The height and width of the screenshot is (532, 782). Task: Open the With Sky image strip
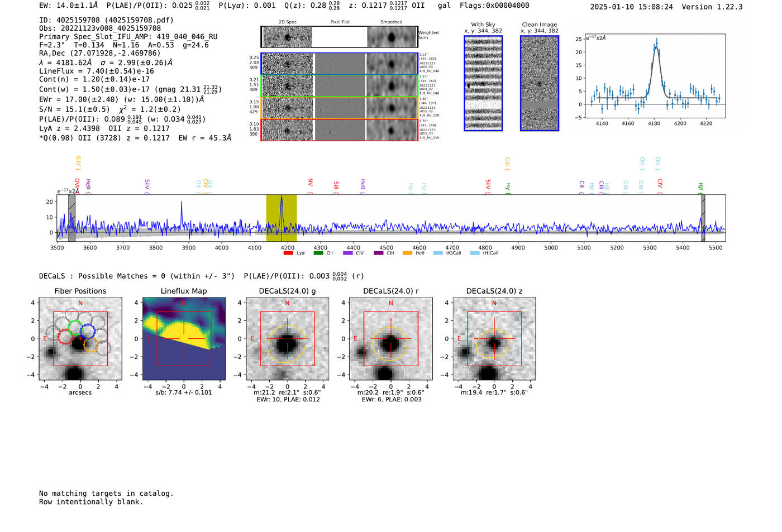click(483, 83)
